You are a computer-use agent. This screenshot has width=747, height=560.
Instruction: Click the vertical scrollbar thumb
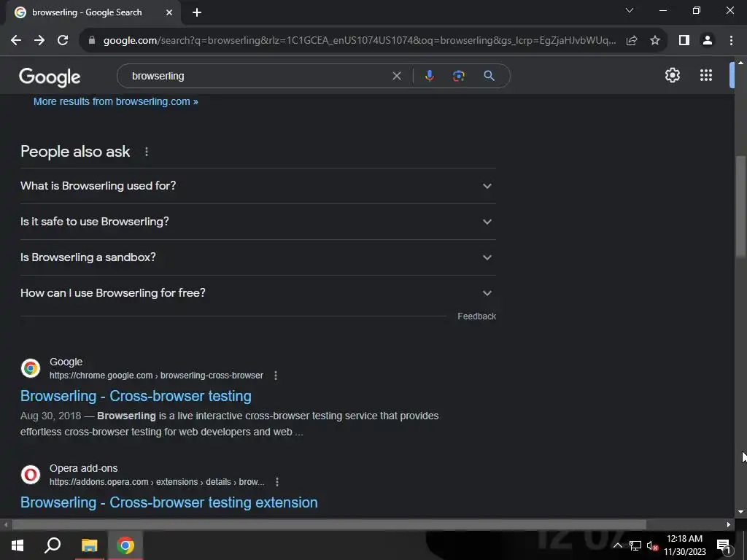click(740, 207)
